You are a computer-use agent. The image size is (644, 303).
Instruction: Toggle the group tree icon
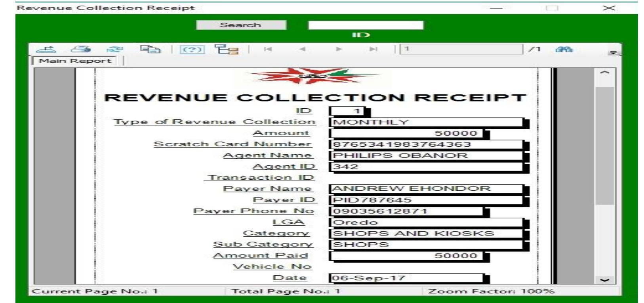pos(227,49)
